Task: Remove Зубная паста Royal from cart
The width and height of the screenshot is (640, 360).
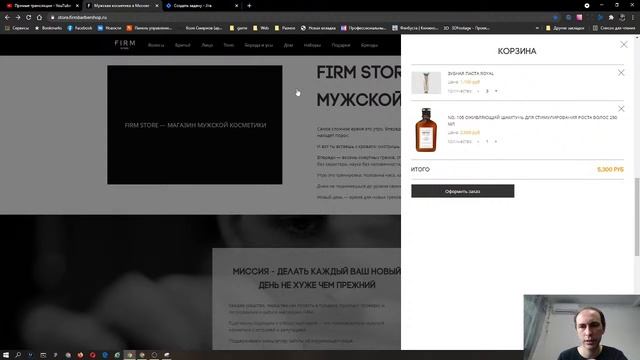Action: point(621,73)
